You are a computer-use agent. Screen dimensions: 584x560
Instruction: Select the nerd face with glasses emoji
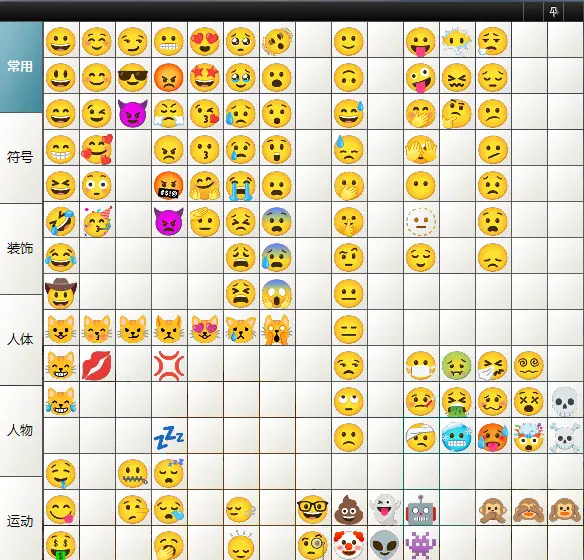312,509
